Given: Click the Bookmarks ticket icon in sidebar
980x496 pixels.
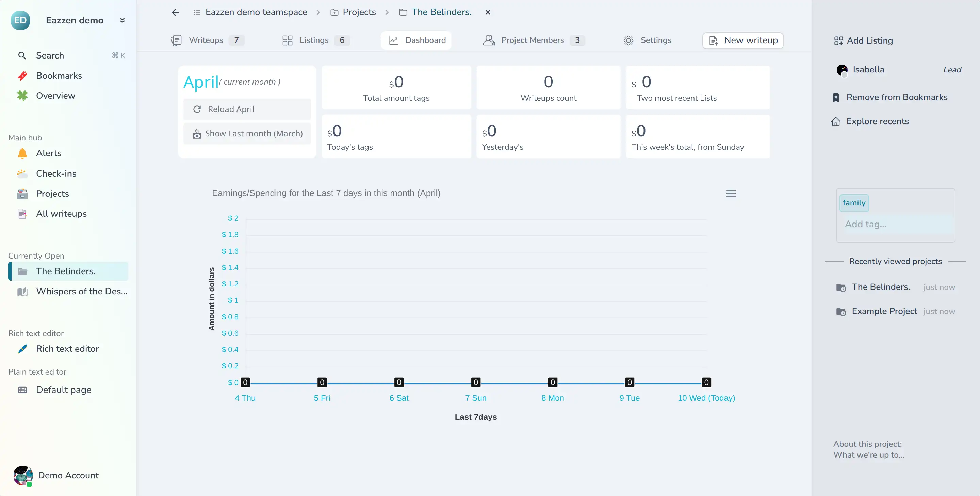Looking at the screenshot, I should (22, 76).
